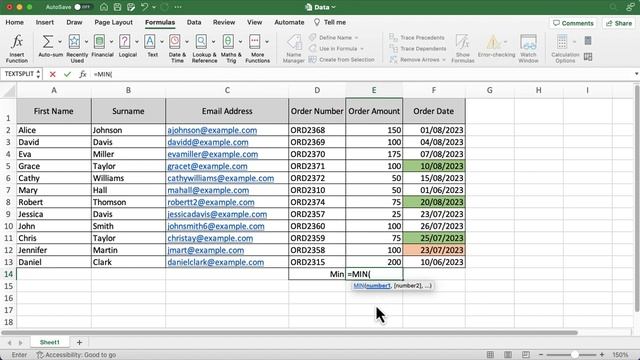
Task: Cancel the formula entry with the X icon
Action: (52, 74)
